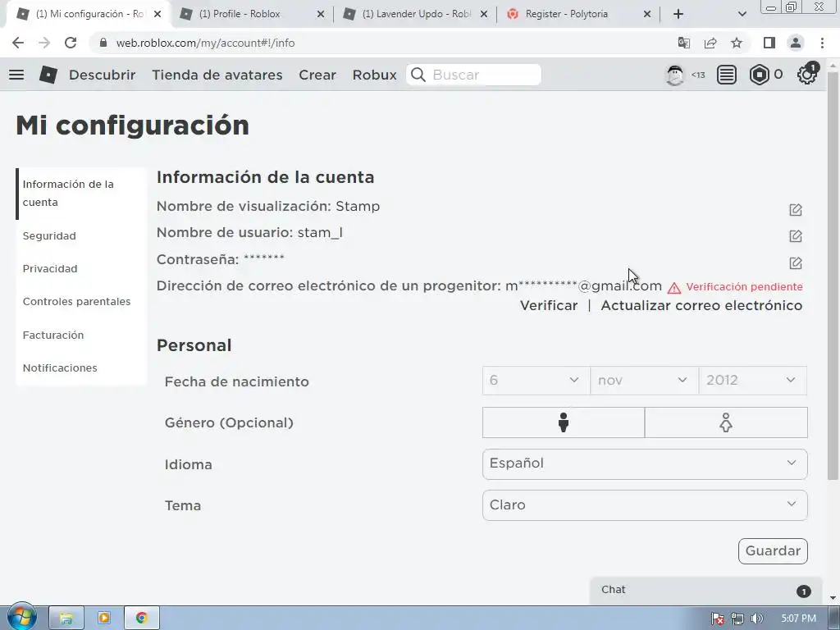Click the volume tray icon

757,619
